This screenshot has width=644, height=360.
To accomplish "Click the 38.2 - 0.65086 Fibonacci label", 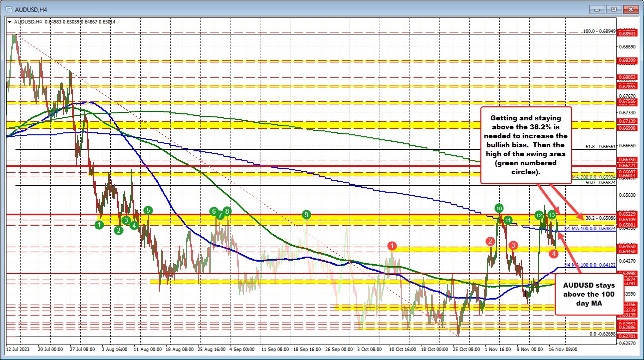I will click(x=601, y=218).
